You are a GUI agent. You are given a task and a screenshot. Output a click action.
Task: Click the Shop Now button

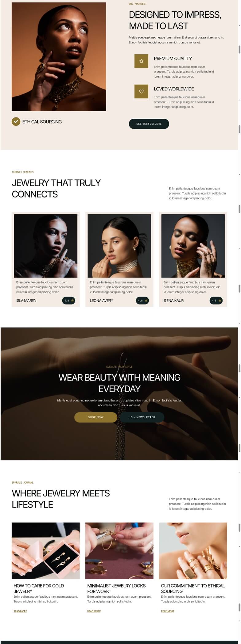96,417
